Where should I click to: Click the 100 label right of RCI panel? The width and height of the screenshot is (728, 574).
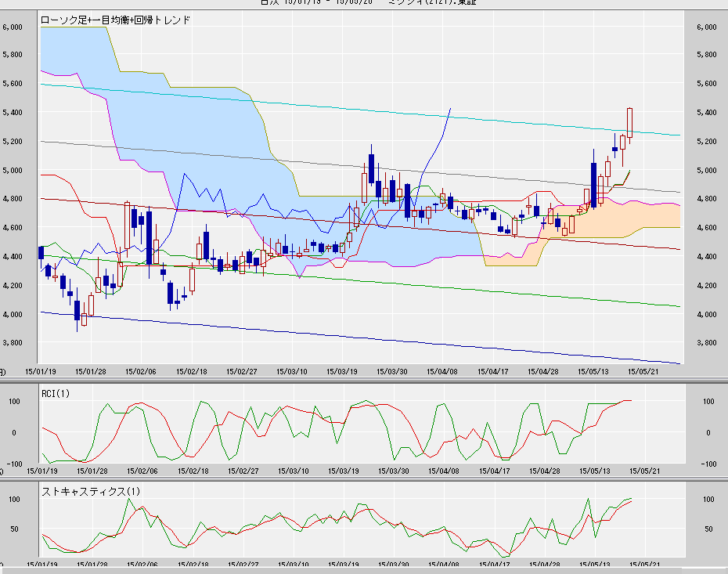708,401
